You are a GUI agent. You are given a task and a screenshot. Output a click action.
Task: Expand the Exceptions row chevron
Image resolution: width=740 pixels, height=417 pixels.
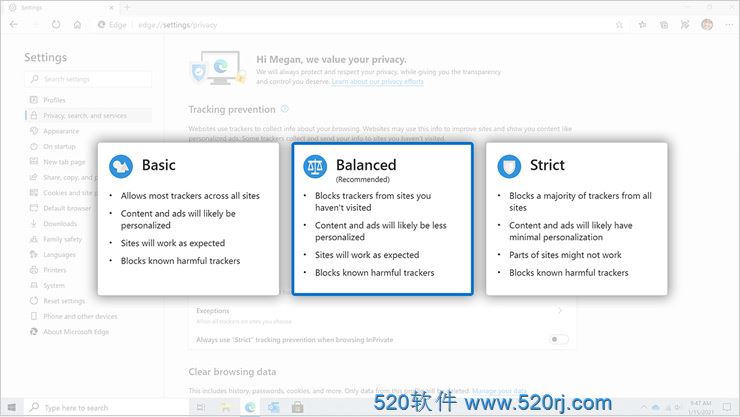pos(560,310)
